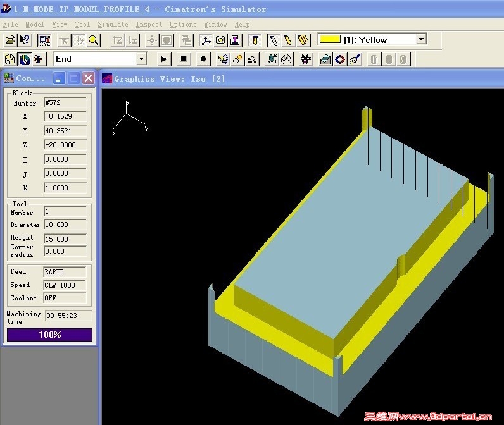Activate the context help pointer icon
Screen dimensions: 504x425
pyautogui.click(x=25, y=40)
